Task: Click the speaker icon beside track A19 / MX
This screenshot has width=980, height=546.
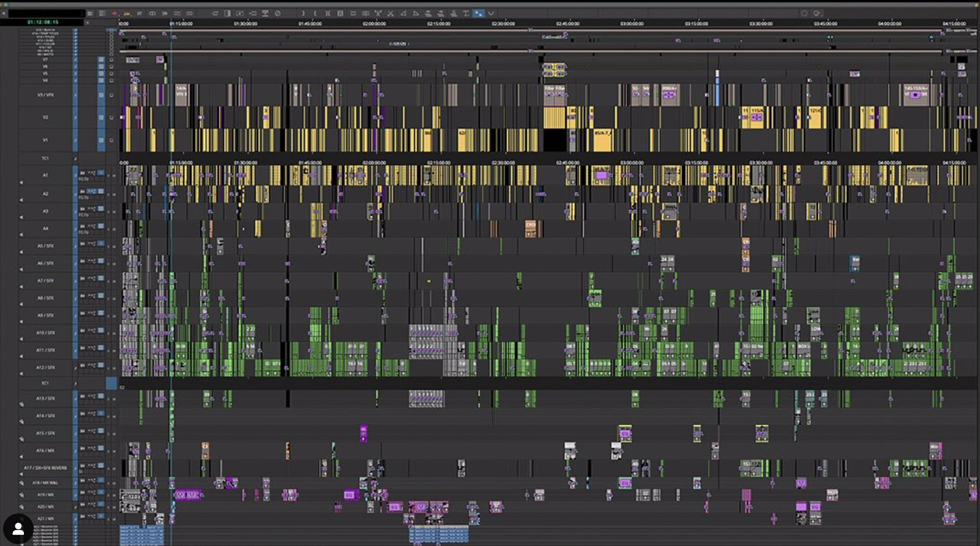Action: [x=21, y=495]
